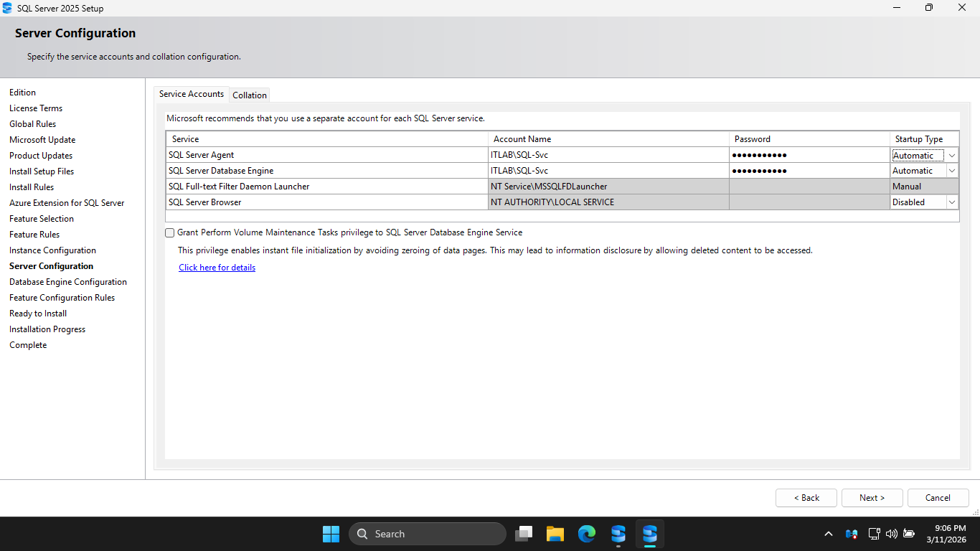
Task: Expand SQL Server Browser startup type dropdown
Action: (x=952, y=202)
